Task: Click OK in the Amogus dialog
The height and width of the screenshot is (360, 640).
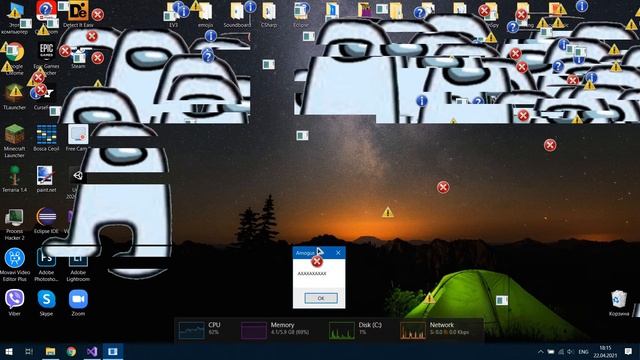Action: (321, 298)
